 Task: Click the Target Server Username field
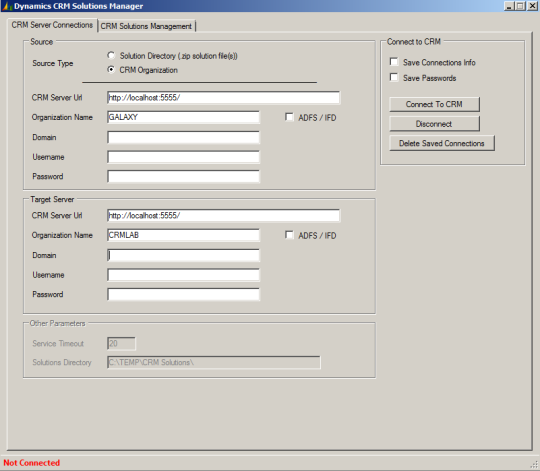coord(183,275)
